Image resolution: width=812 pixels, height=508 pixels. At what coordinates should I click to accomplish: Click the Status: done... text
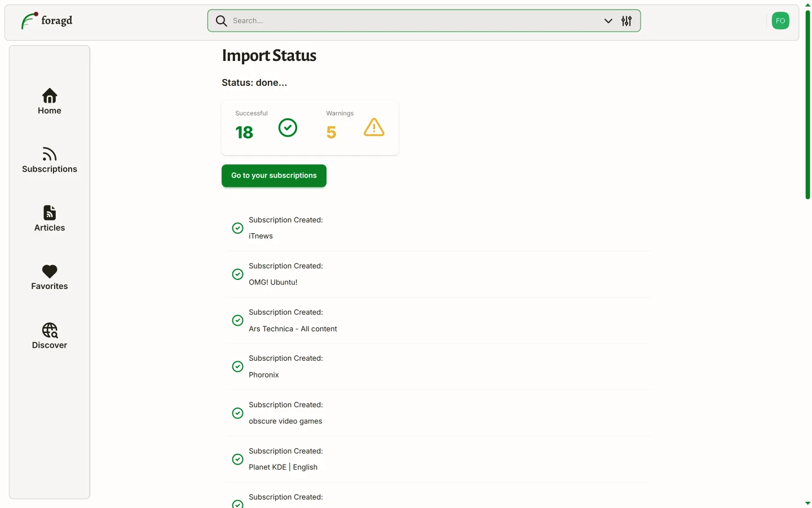(254, 82)
